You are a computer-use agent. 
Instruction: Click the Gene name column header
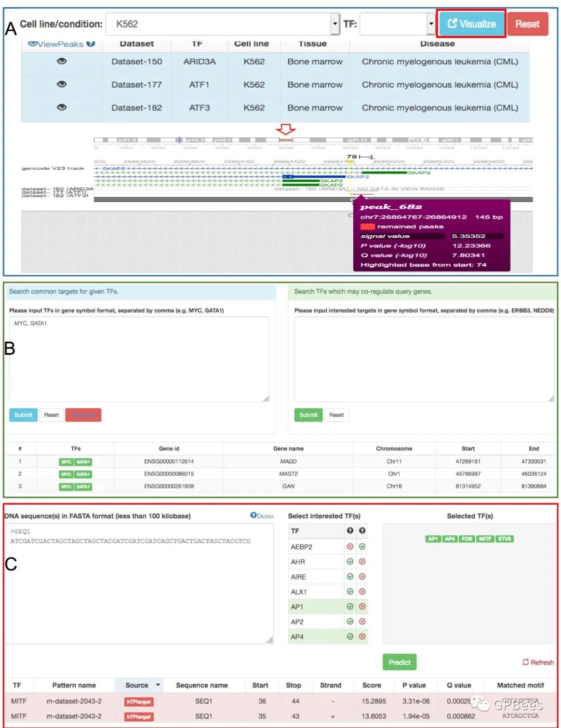coord(288,449)
